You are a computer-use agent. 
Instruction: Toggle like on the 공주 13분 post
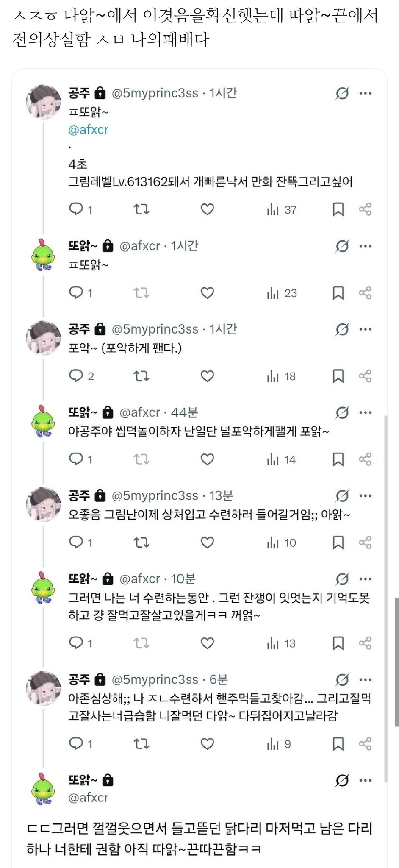coord(207,542)
